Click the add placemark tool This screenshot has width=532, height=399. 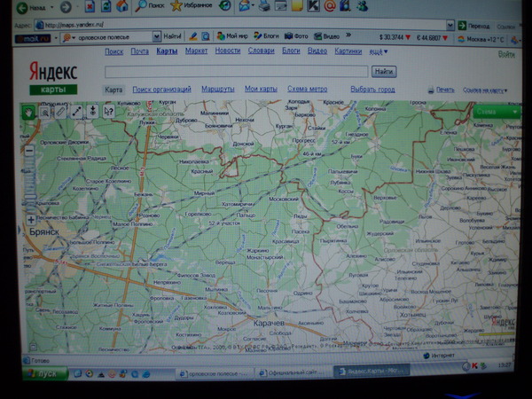pyautogui.click(x=92, y=112)
